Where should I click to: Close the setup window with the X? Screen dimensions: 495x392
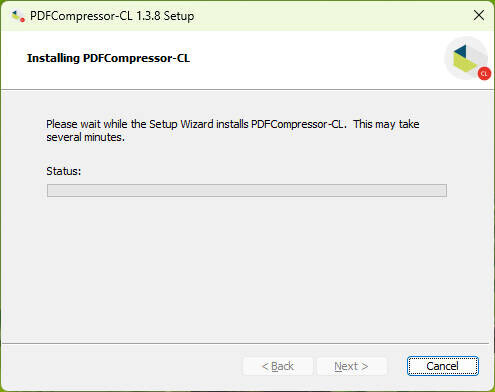(x=479, y=15)
